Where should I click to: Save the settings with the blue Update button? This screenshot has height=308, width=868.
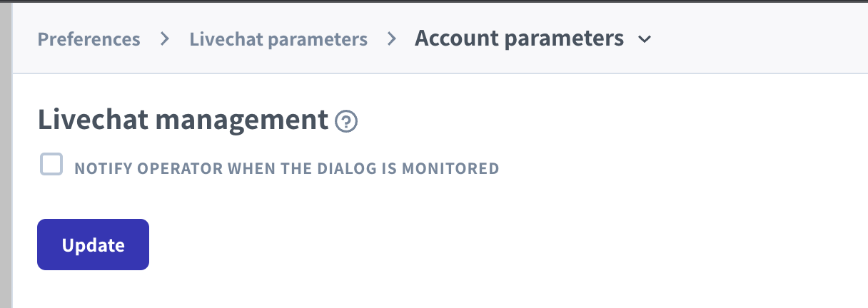tap(93, 245)
